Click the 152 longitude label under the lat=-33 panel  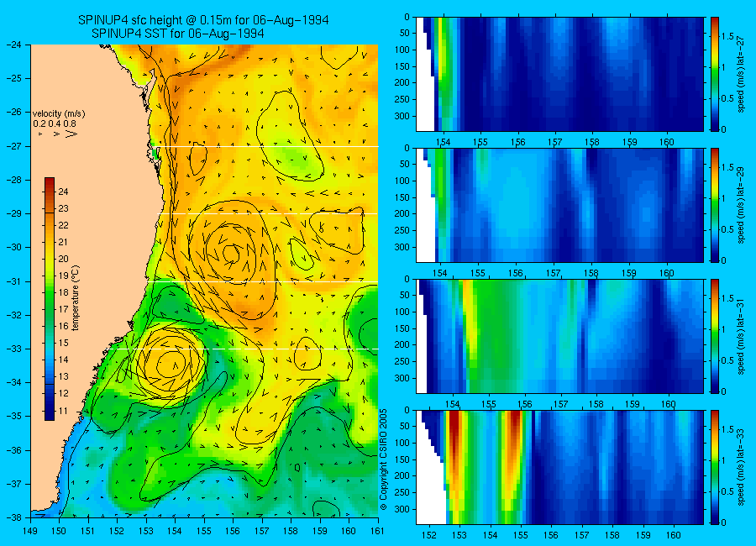(428, 535)
